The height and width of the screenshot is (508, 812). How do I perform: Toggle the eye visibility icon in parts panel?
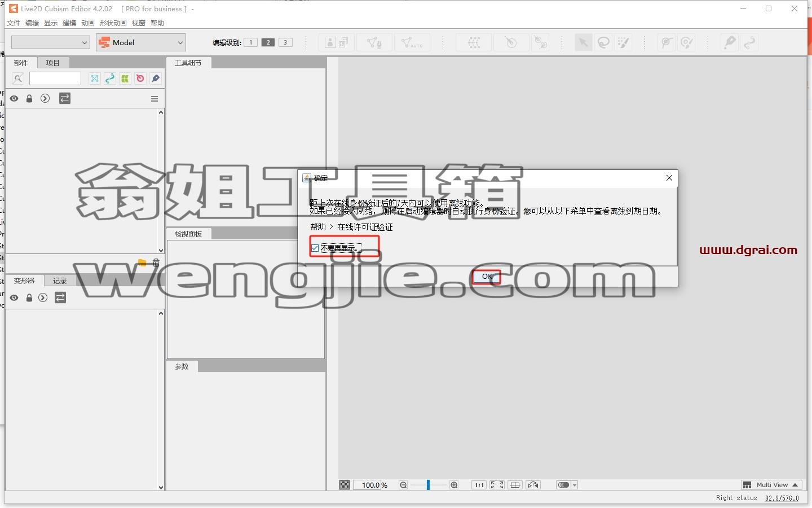click(14, 98)
